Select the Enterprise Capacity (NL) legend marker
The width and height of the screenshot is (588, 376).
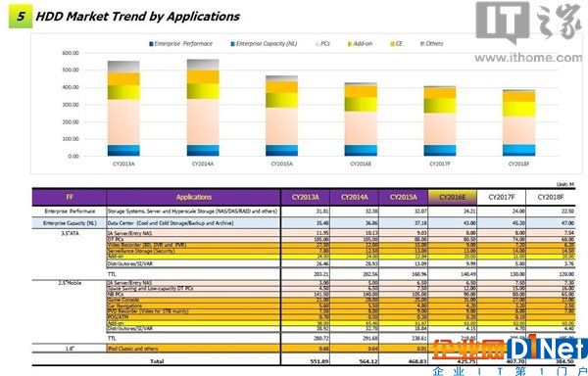point(232,44)
